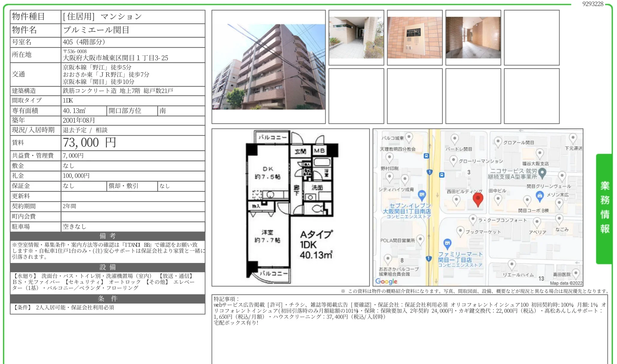This screenshot has width=617, height=364.
Task: Open the intercom panel thumbnail photo
Action: click(415, 37)
